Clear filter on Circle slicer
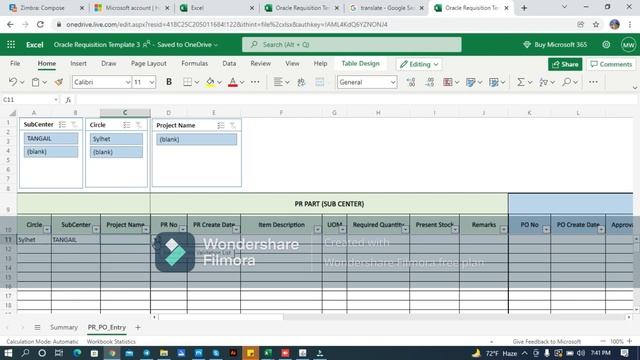Screen dimensions: 640x360 coord(139,125)
